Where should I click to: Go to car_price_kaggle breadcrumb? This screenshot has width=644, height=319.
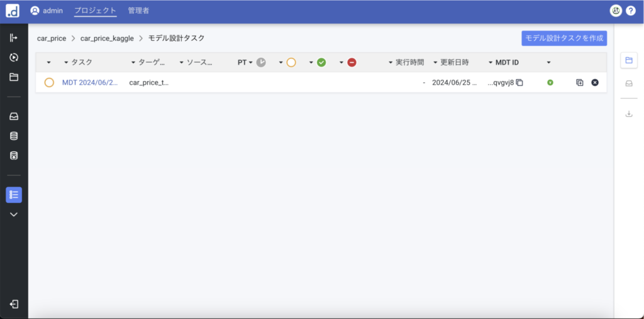point(107,38)
